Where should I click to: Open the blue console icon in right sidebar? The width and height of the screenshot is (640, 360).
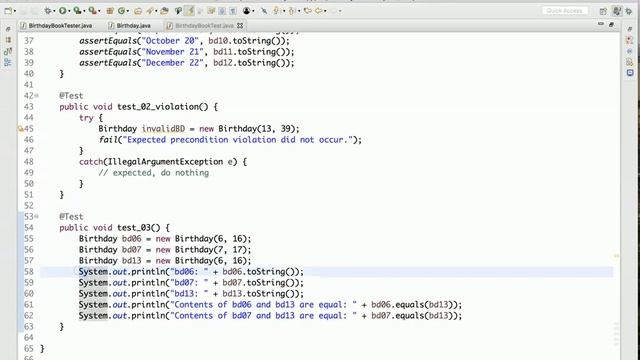pos(630,73)
